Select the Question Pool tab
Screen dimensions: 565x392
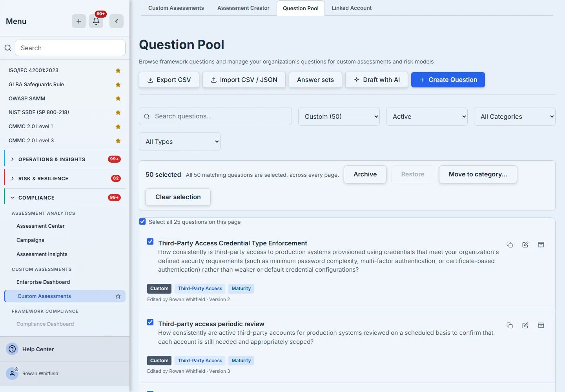[301, 8]
